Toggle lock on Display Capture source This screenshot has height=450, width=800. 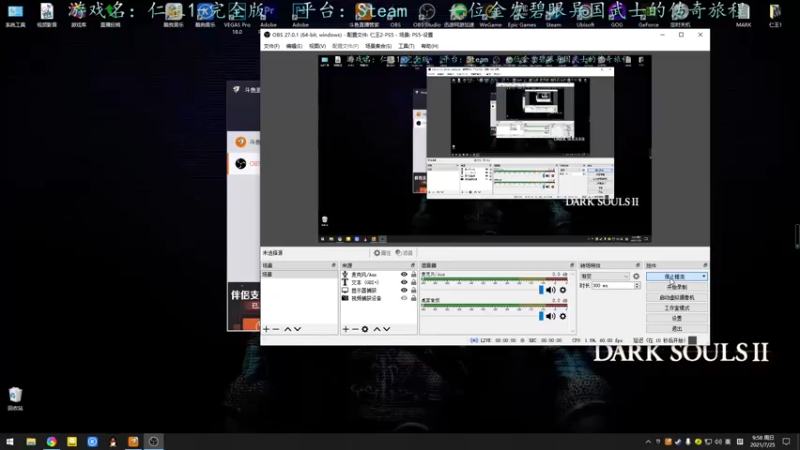[x=413, y=290]
